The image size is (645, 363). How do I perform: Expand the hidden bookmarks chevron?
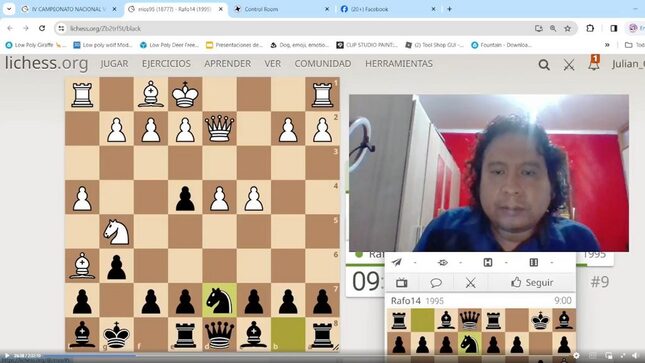607,45
